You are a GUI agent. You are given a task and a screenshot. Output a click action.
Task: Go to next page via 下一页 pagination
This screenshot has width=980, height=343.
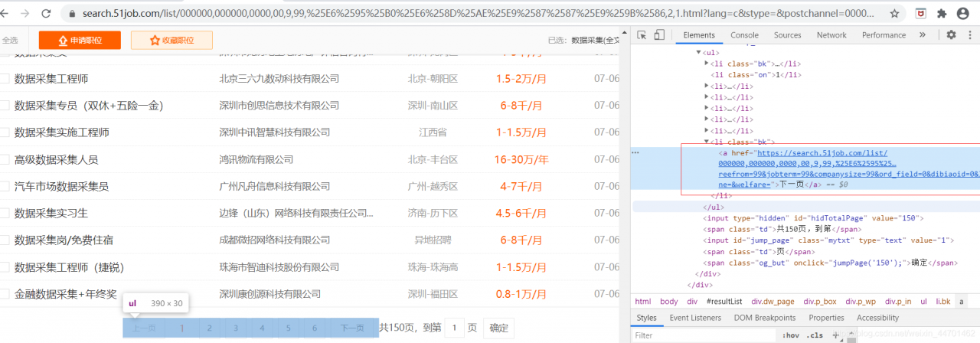tap(352, 328)
